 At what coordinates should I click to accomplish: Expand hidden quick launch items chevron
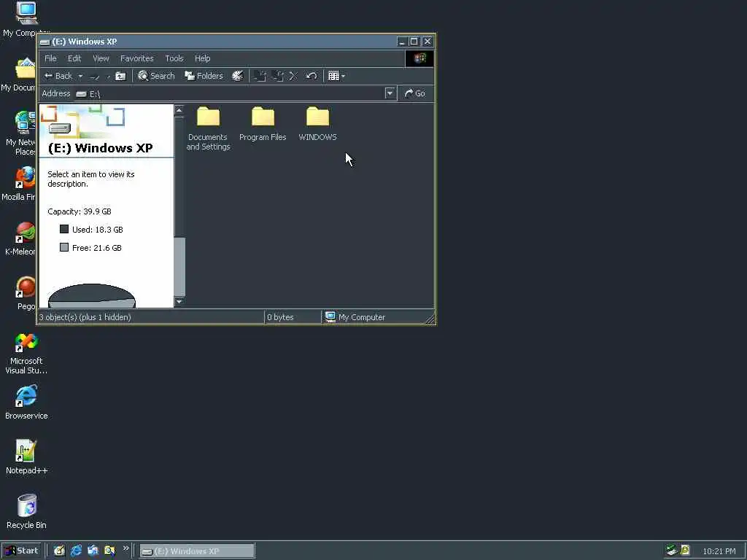tap(125, 548)
